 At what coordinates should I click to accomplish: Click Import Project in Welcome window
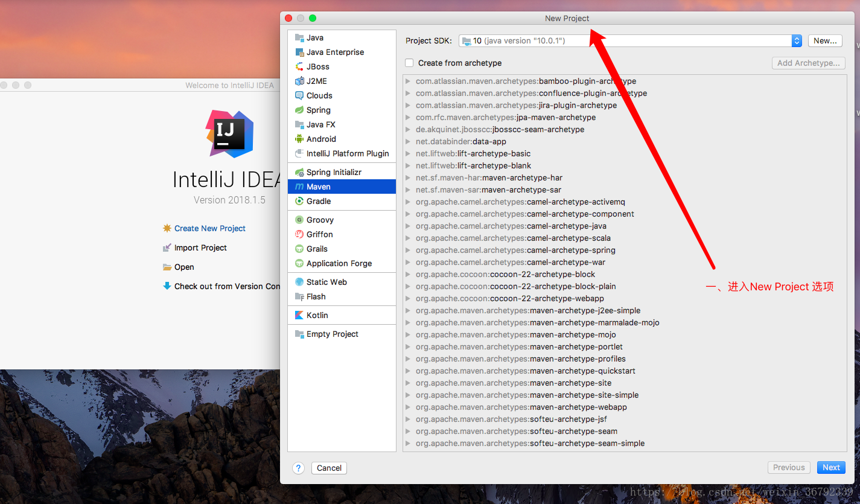200,247
